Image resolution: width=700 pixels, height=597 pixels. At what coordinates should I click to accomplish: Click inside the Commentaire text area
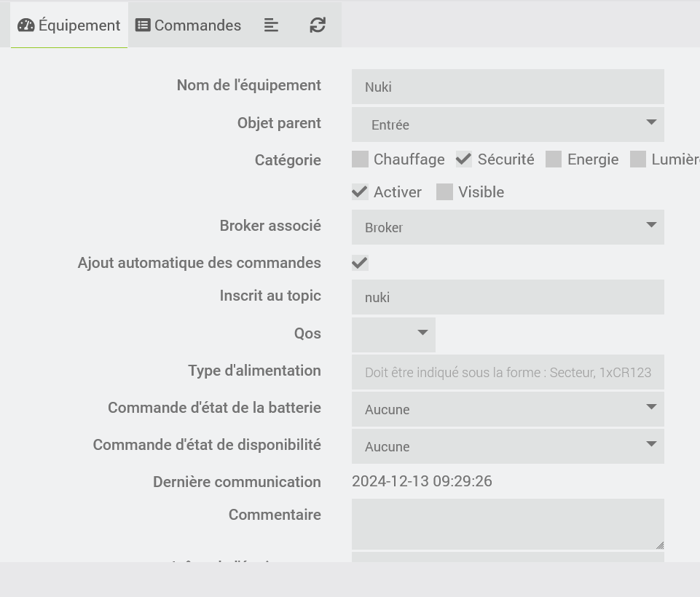(x=508, y=523)
